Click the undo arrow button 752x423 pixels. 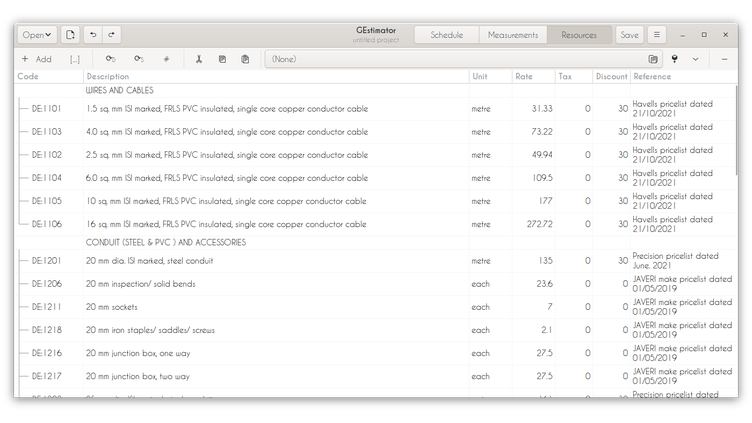94,35
